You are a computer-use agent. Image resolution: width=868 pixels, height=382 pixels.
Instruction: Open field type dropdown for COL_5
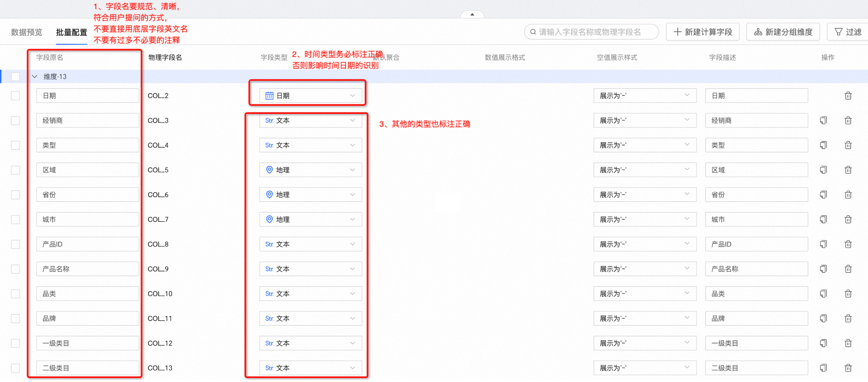tap(311, 170)
